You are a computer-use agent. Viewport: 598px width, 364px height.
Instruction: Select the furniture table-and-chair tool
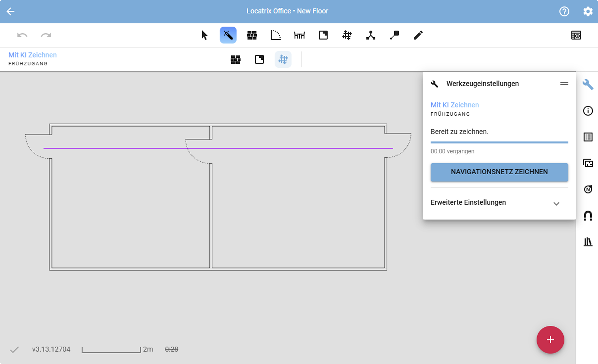299,35
